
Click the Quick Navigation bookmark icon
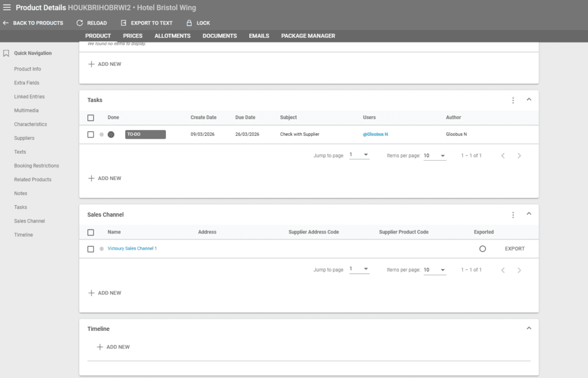coord(6,53)
